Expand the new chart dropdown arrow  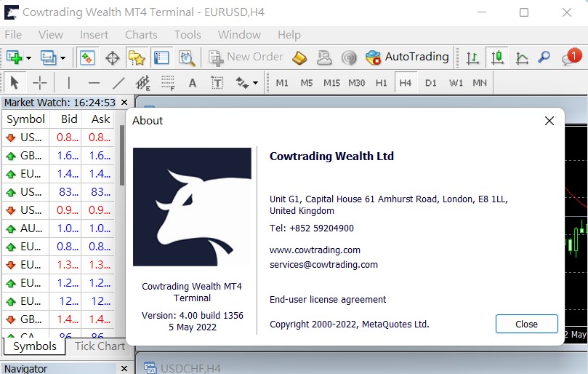click(29, 57)
